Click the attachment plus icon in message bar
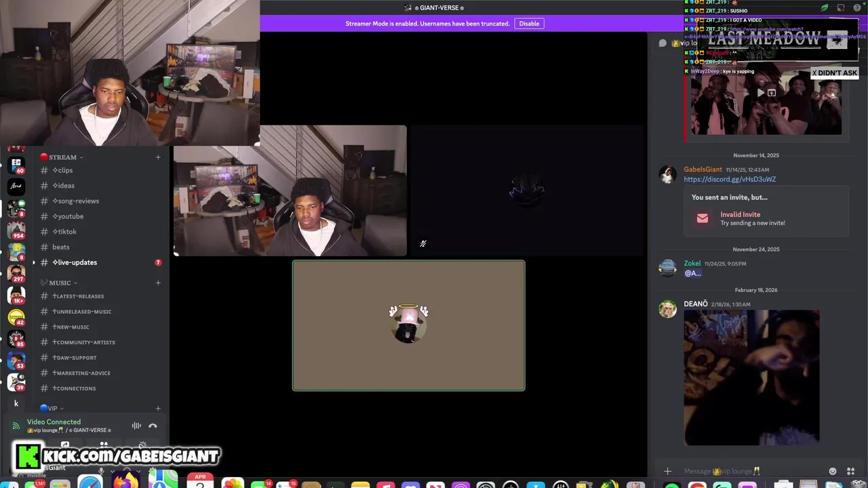 [667, 471]
